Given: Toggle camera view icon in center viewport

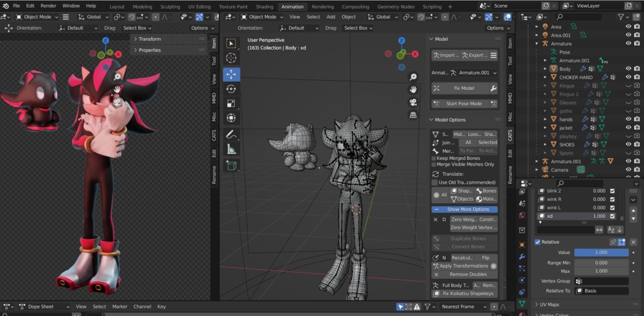Looking at the screenshot, I should [x=413, y=103].
